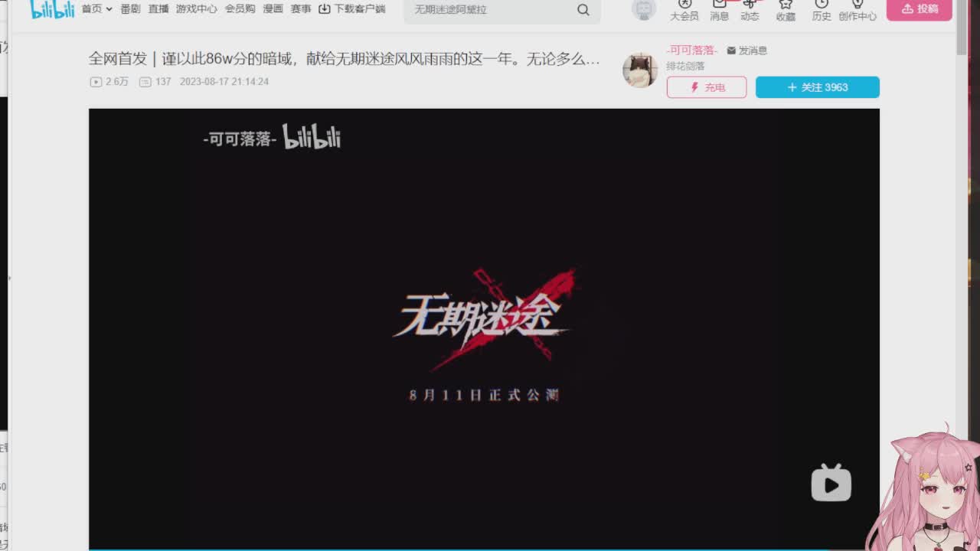Open 大会员 in the header
The height and width of the screenshot is (551, 980).
point(684,11)
